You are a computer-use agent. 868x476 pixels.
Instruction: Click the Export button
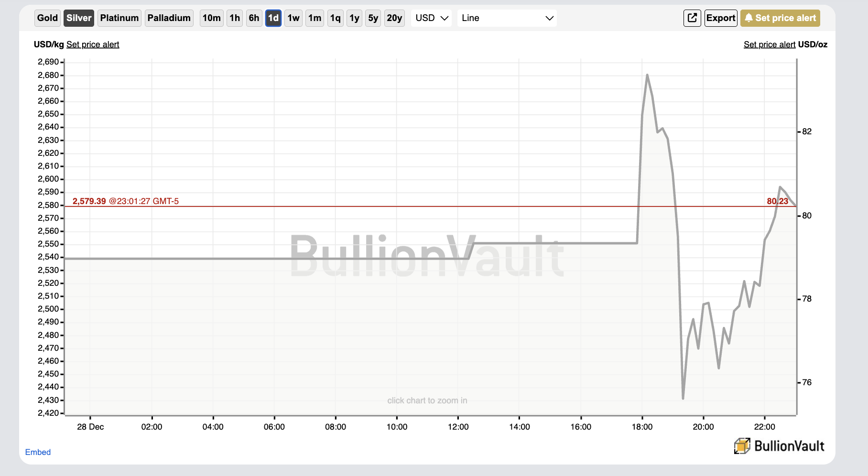721,18
